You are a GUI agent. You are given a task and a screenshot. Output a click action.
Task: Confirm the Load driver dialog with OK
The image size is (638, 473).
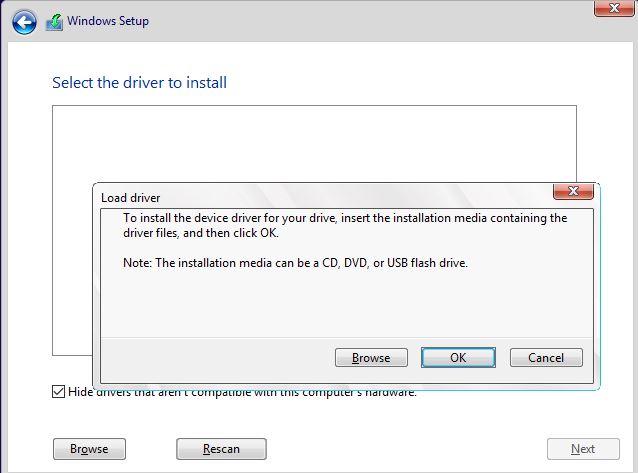click(x=458, y=357)
